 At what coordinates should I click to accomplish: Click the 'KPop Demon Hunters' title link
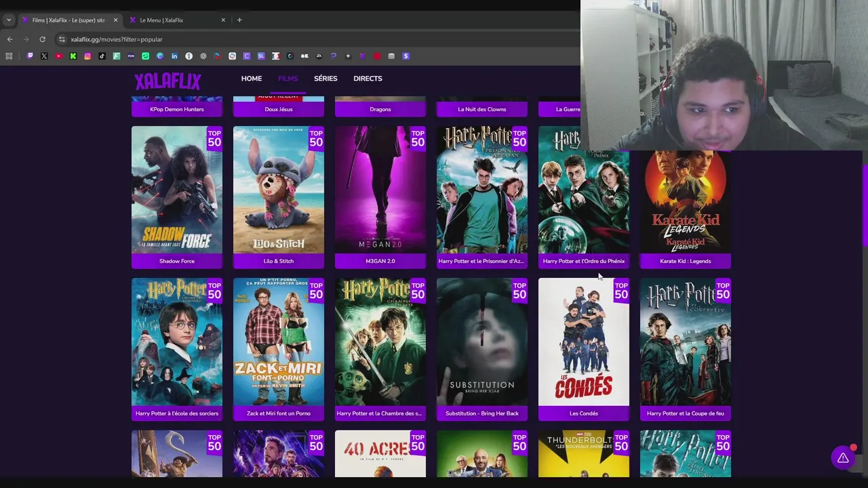point(177,109)
